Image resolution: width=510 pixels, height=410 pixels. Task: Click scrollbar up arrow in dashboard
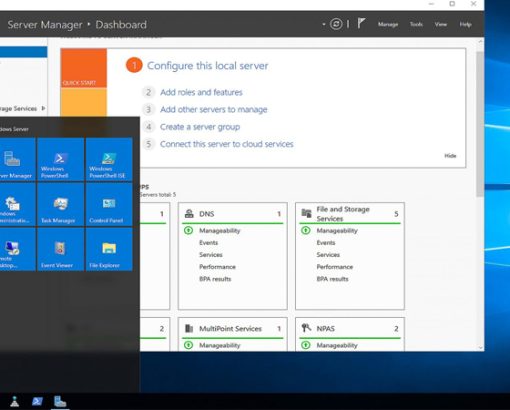(x=480, y=42)
